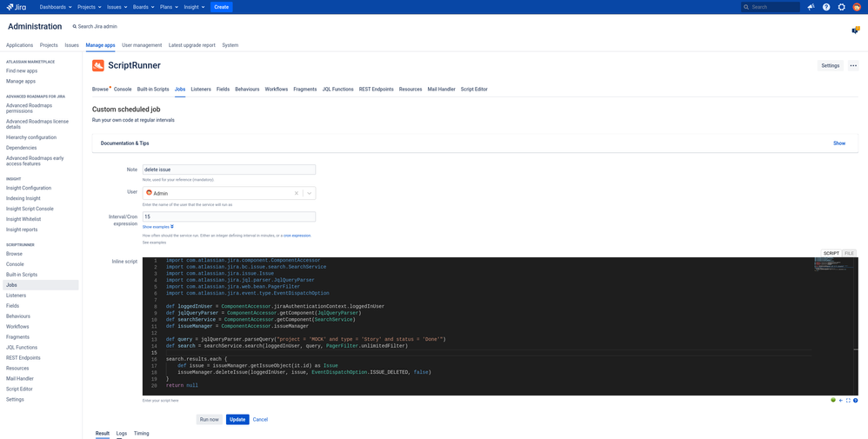Open Insight Whitelist in sidebar
The height and width of the screenshot is (439, 868).
[23, 219]
